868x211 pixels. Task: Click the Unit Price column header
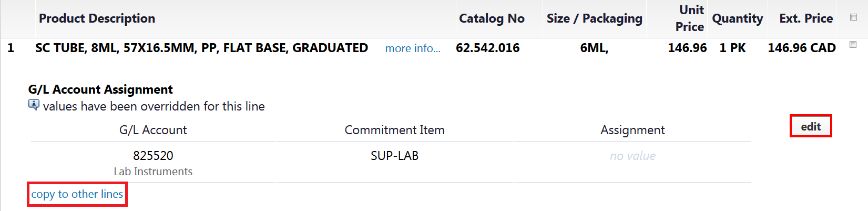click(689, 18)
